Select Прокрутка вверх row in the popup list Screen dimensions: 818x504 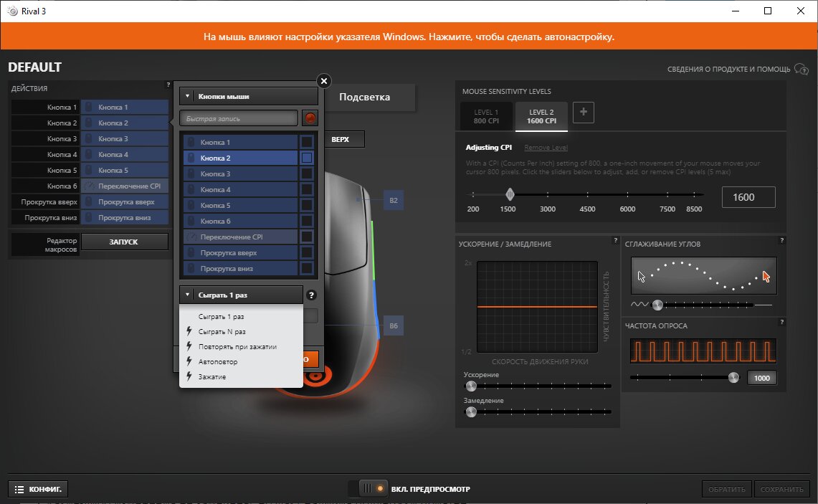tap(241, 252)
